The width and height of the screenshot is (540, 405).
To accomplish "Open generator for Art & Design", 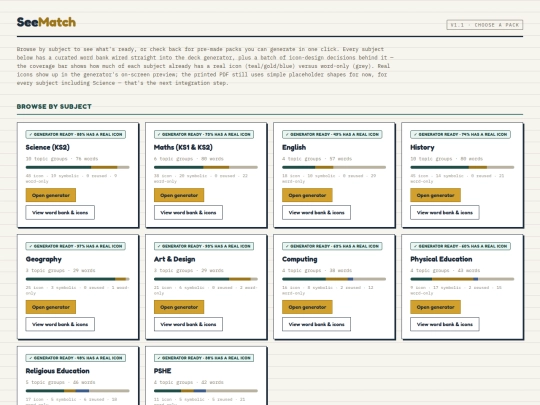I will point(179,307).
